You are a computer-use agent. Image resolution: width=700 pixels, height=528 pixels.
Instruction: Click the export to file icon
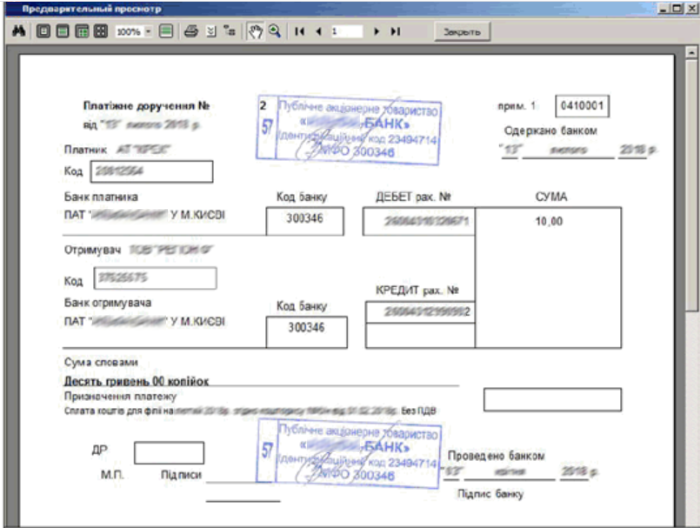click(212, 31)
